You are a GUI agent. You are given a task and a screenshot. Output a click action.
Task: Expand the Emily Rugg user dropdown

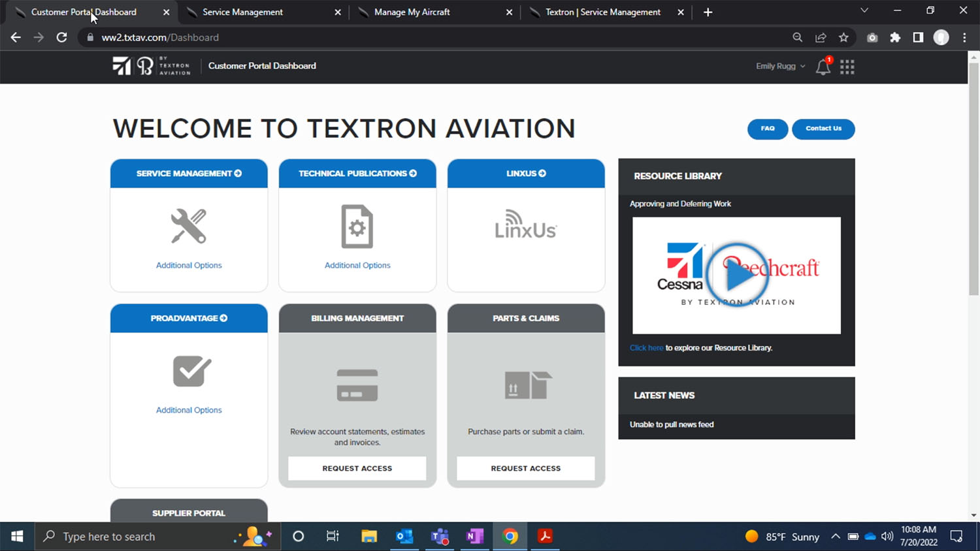pos(780,67)
